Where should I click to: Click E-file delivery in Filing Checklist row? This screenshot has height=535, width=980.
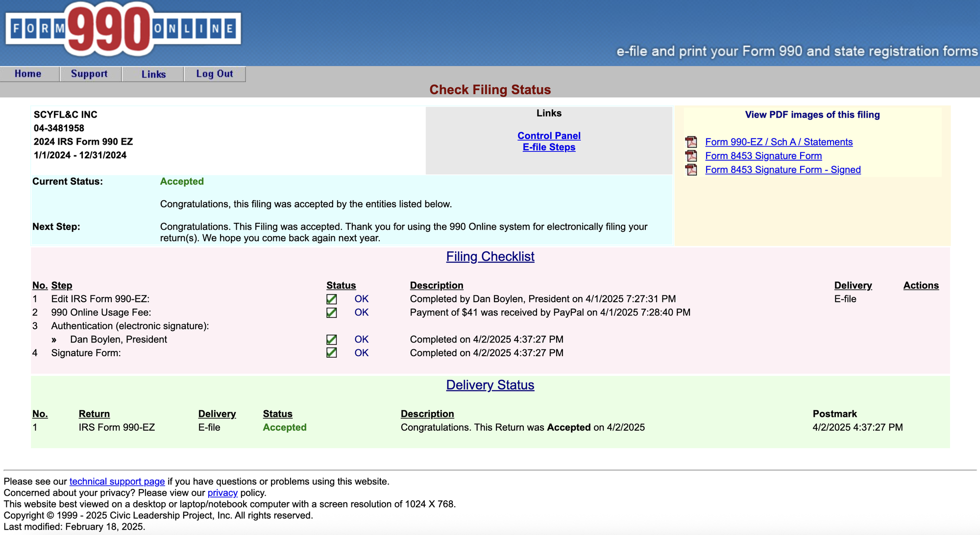[845, 299]
